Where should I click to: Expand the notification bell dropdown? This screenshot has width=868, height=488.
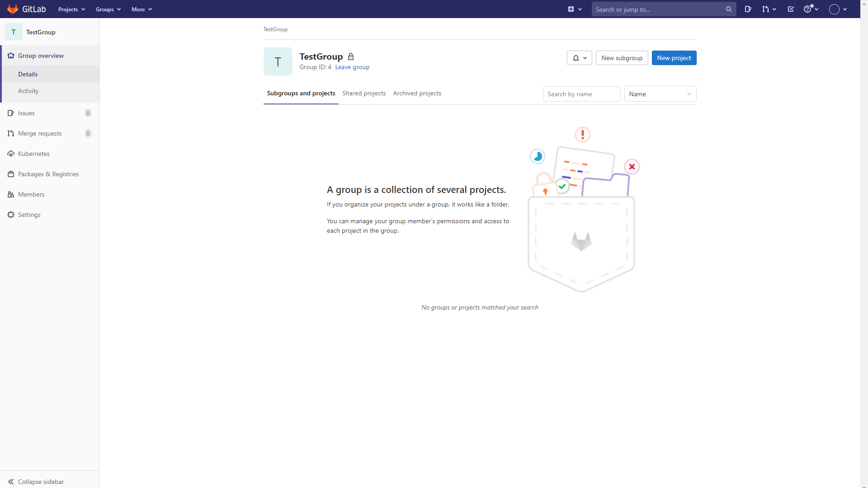click(x=579, y=58)
